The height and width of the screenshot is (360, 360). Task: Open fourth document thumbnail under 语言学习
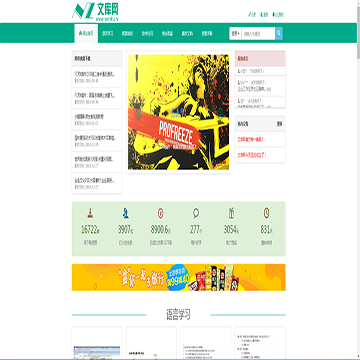[260, 343]
